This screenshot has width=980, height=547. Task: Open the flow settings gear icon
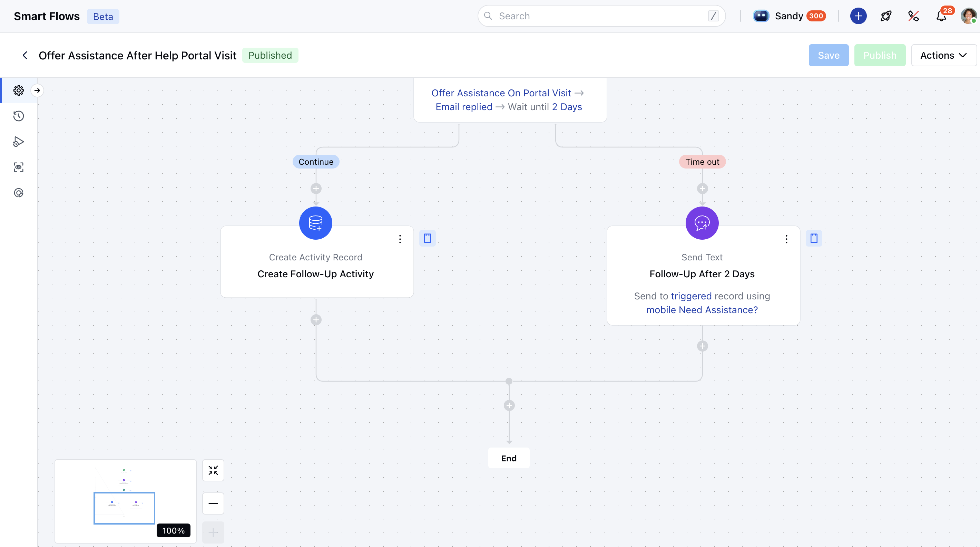click(x=18, y=90)
